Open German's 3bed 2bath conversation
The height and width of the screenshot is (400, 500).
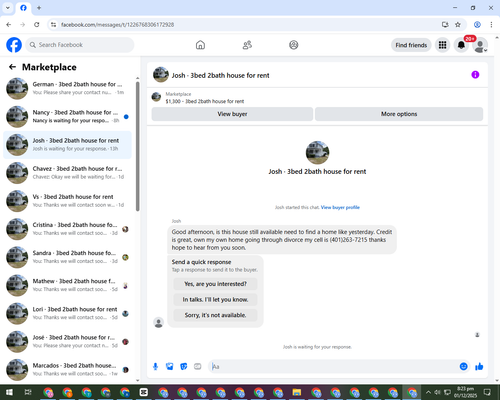(67, 88)
